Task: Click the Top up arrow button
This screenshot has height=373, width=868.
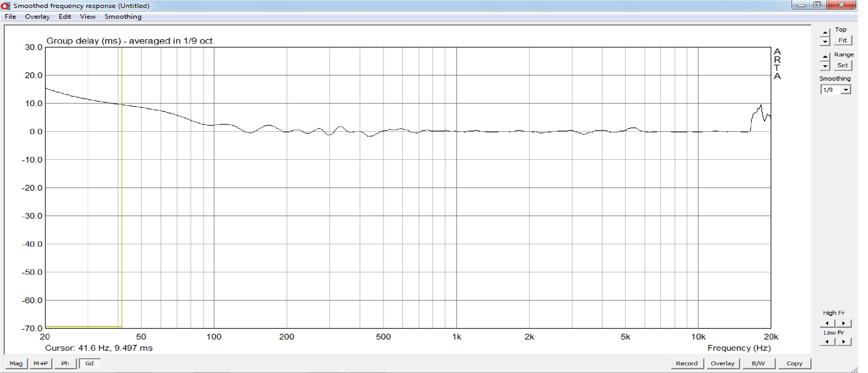Action: 825,32
